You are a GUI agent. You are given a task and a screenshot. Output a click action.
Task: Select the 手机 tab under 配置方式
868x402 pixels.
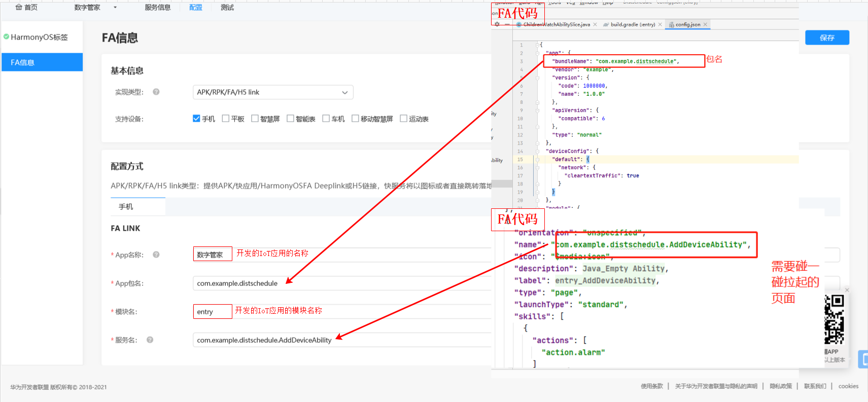click(x=138, y=207)
